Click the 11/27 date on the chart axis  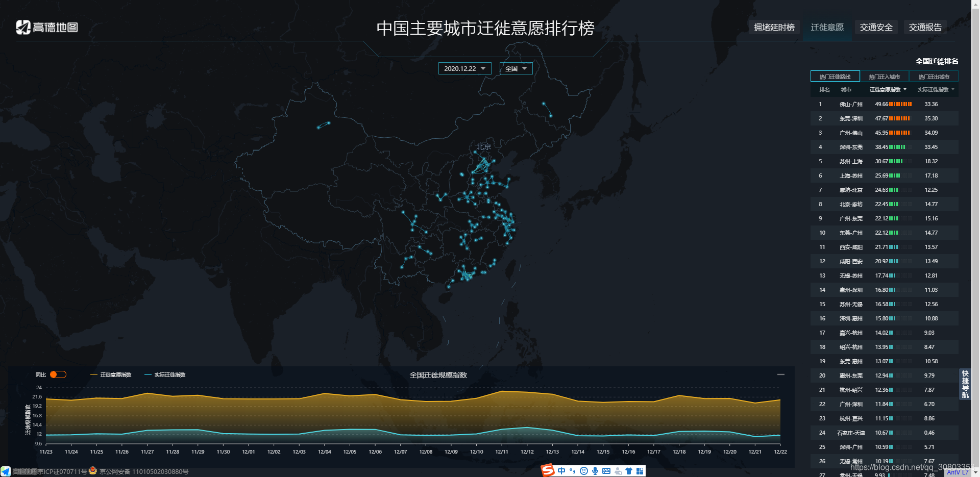147,451
